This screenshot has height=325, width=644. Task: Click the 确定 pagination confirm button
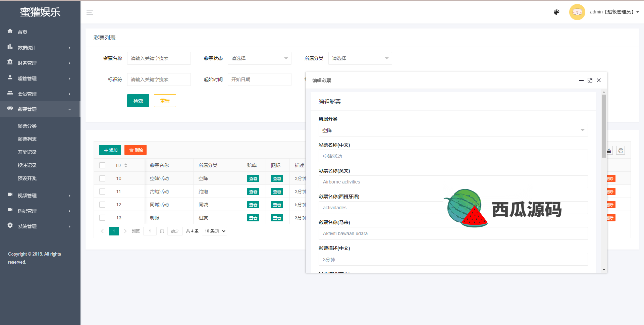pos(175,231)
